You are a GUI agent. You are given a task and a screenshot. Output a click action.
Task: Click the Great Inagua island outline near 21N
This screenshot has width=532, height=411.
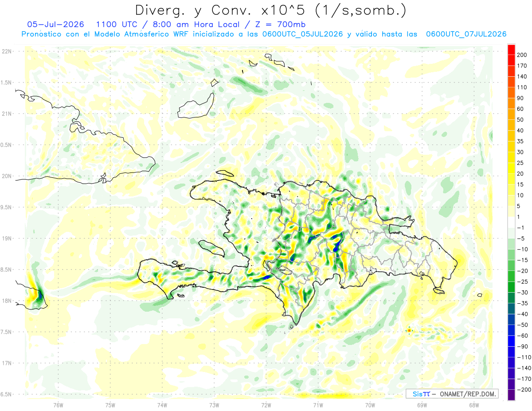click(x=195, y=106)
